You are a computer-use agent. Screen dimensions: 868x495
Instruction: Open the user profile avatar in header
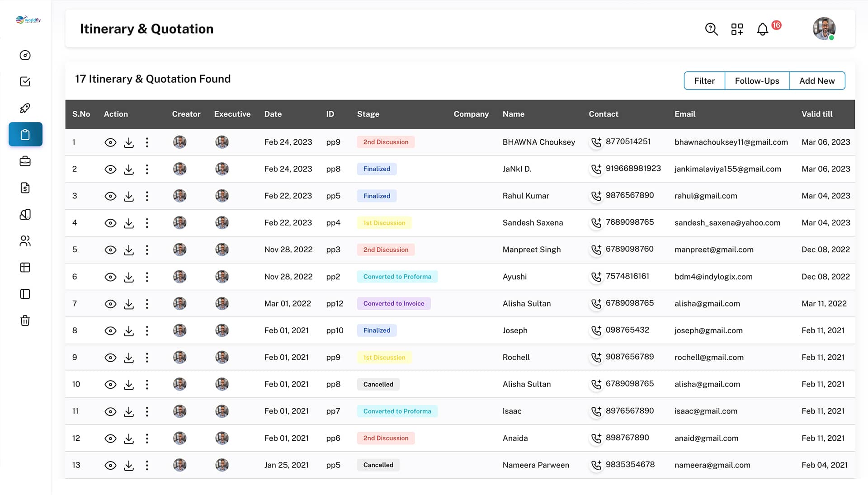[824, 29]
